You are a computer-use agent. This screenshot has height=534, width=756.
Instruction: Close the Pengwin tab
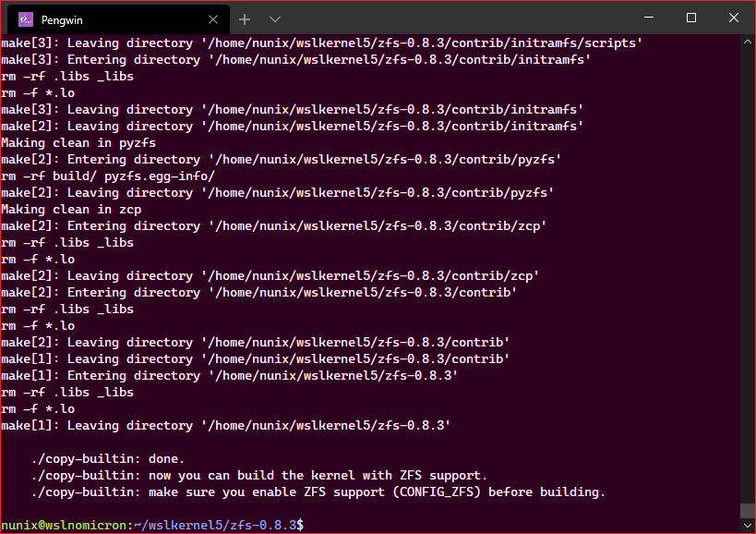[213, 18]
